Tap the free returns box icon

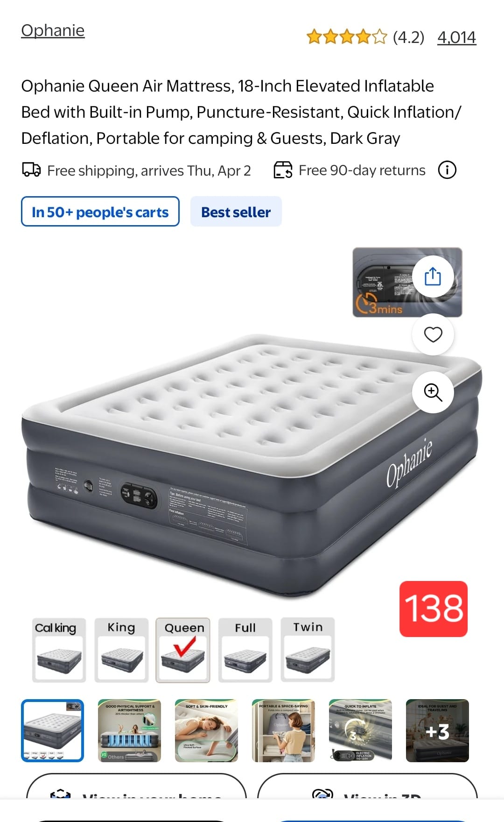(x=283, y=170)
